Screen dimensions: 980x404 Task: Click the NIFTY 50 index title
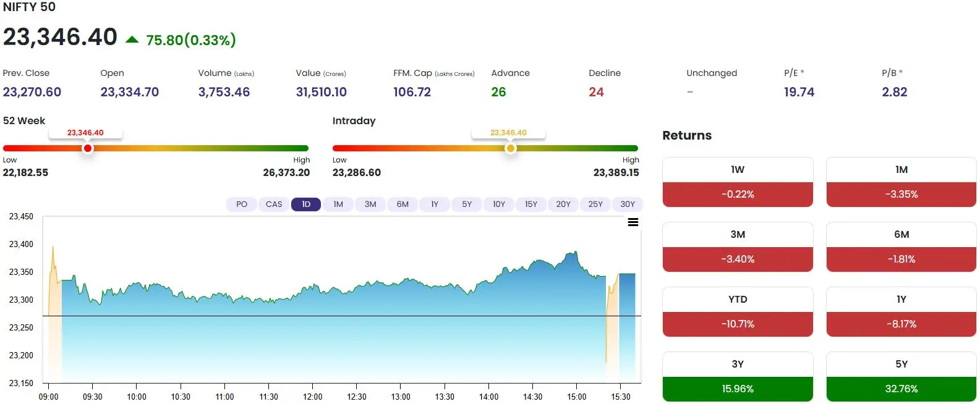(x=29, y=7)
